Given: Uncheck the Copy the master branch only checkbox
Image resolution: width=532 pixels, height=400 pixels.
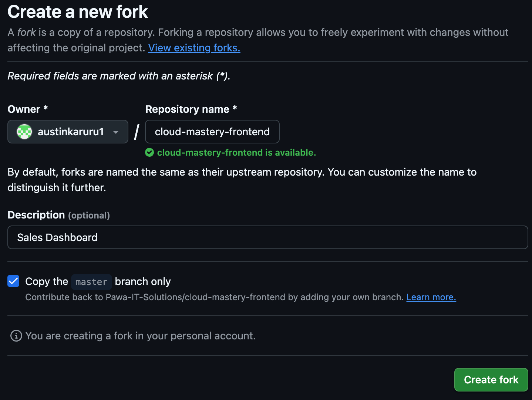Looking at the screenshot, I should click(13, 281).
